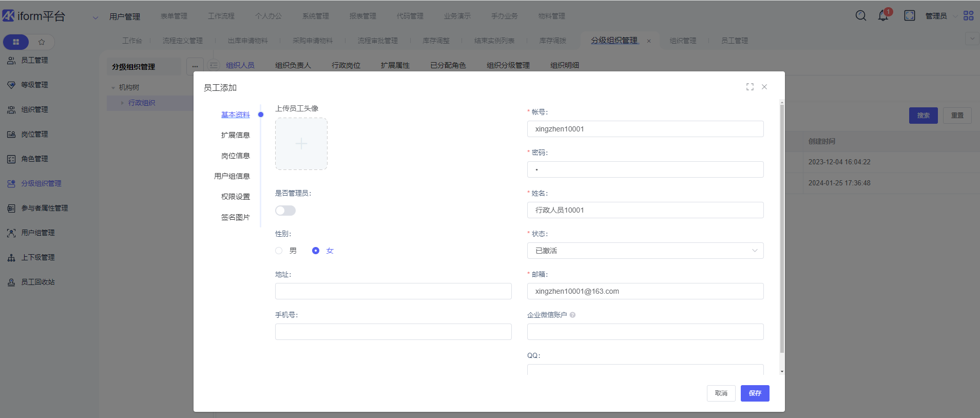Image resolution: width=980 pixels, height=418 pixels.
Task: Expand the 机构树 tree node
Action: tap(113, 88)
